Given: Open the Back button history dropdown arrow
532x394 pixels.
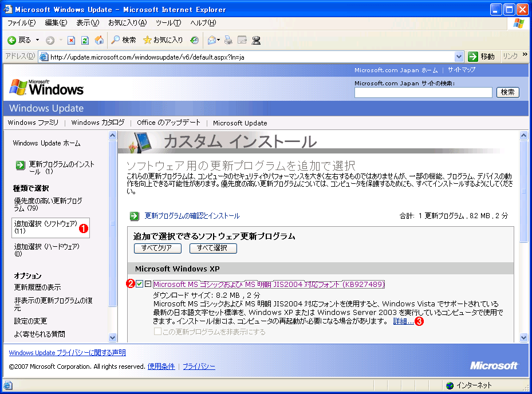Looking at the screenshot, I should coord(37,40).
